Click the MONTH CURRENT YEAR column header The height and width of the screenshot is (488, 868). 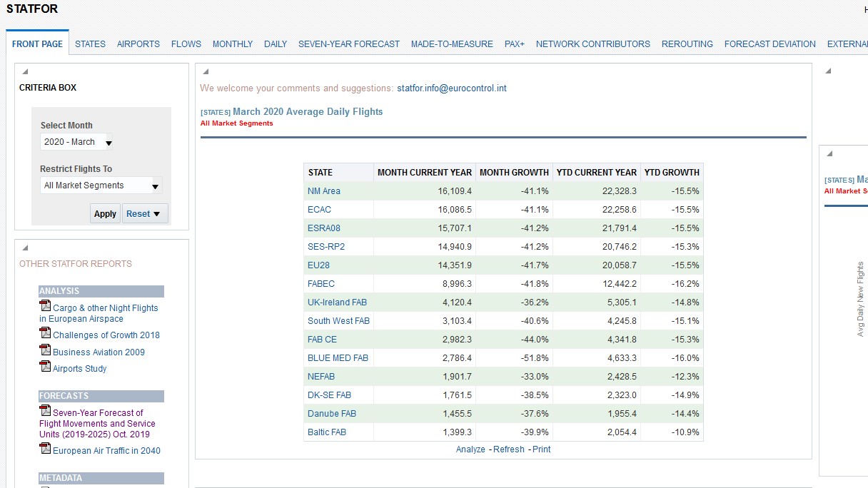click(x=425, y=173)
